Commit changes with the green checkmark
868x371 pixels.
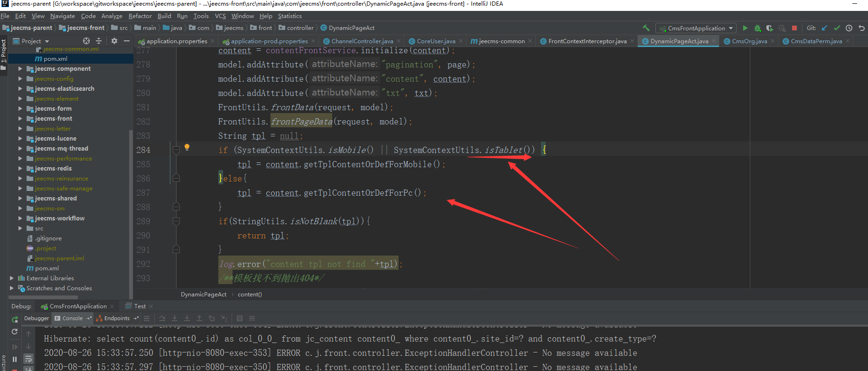pos(837,28)
